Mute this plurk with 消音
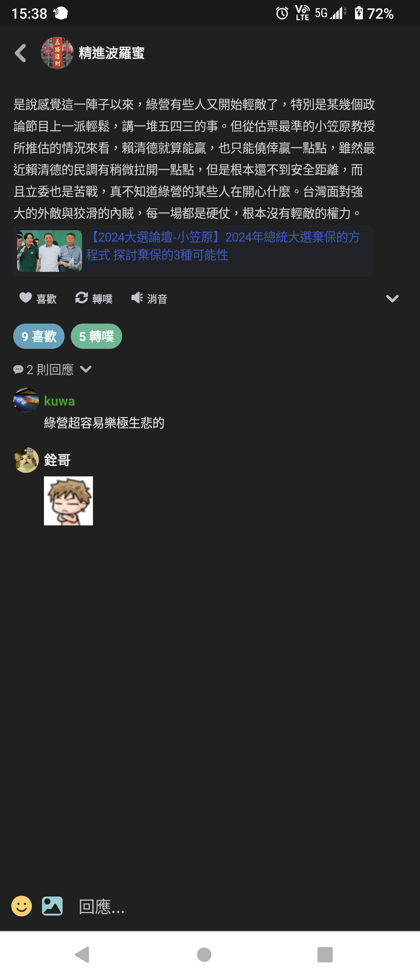 click(x=149, y=298)
